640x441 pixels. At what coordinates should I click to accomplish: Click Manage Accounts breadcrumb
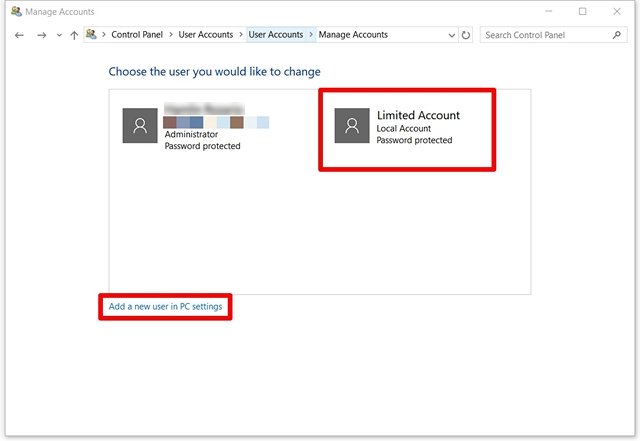click(x=353, y=35)
